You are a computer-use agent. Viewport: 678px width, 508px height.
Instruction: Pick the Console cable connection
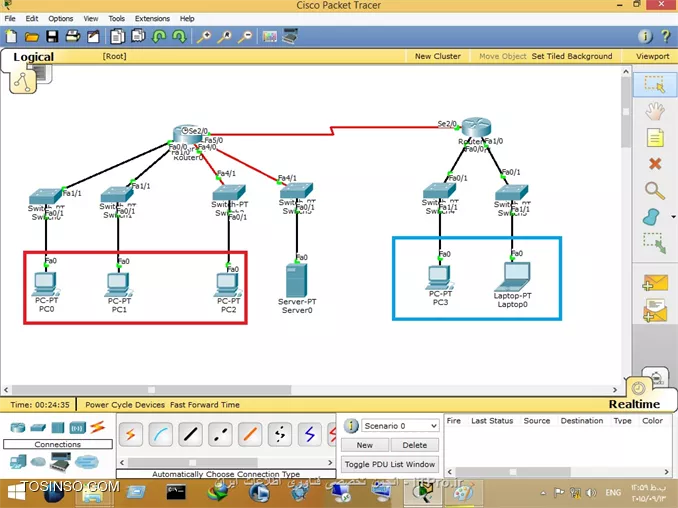pos(160,435)
